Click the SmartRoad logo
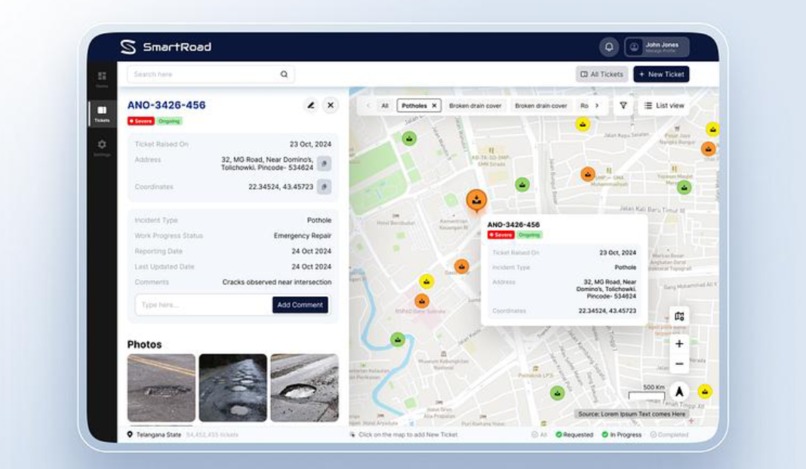806x469 pixels. point(166,47)
